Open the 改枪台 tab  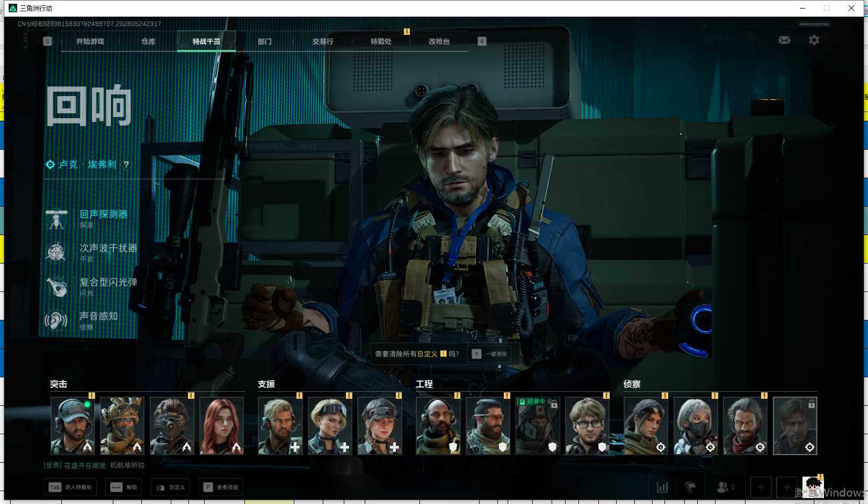pyautogui.click(x=439, y=41)
